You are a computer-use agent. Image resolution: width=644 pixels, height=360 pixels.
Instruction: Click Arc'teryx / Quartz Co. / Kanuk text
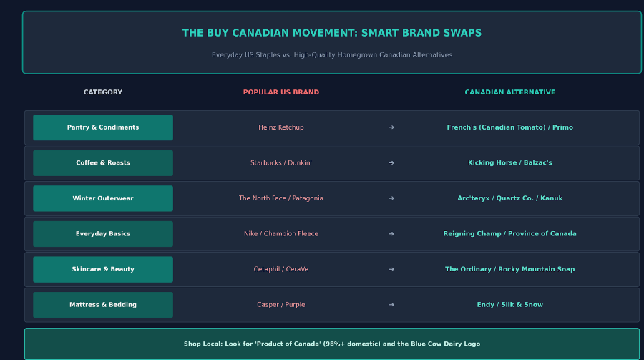pos(509,198)
